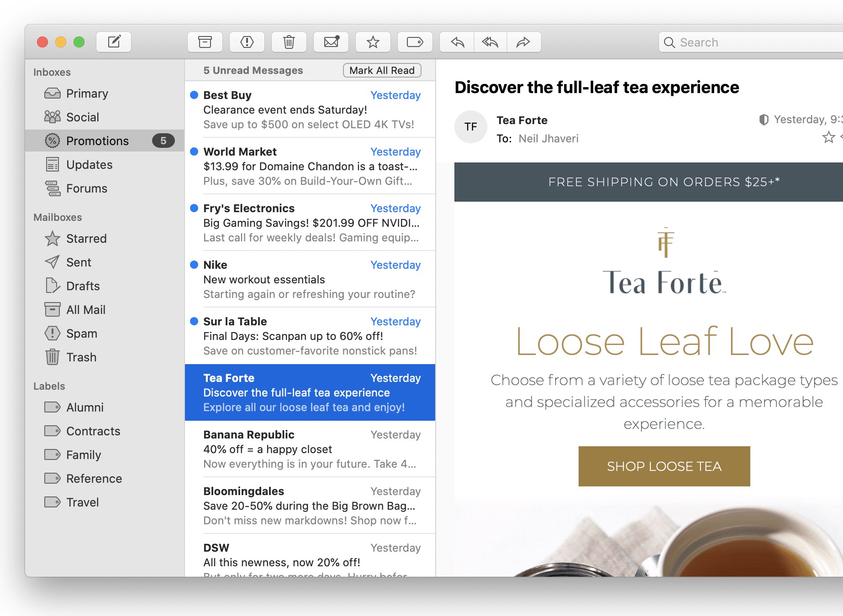Screen dimensions: 843x616
Task: Click the Updates document icon
Action: (x=53, y=165)
